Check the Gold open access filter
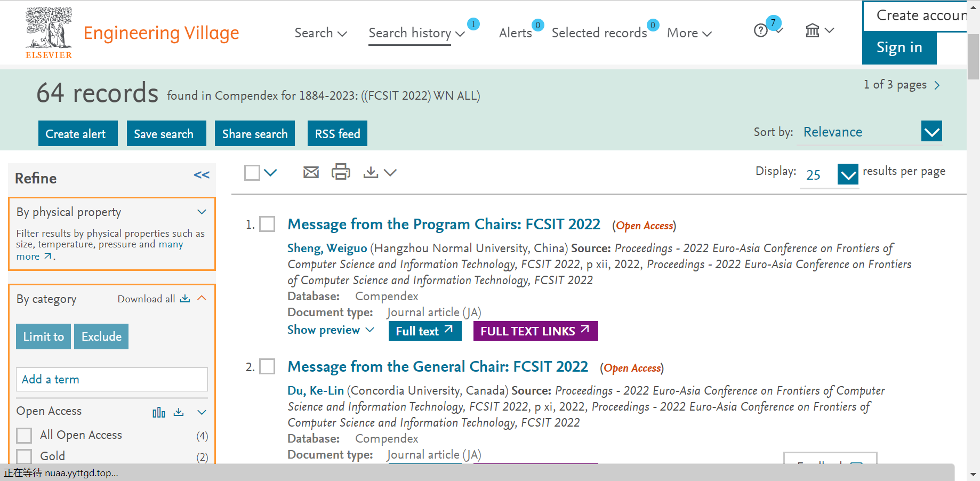The image size is (980, 481). point(24,456)
